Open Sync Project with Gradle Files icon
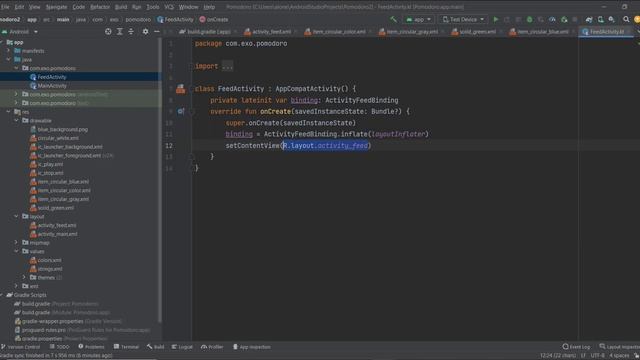This screenshot has height=360, width=640. pos(589,19)
